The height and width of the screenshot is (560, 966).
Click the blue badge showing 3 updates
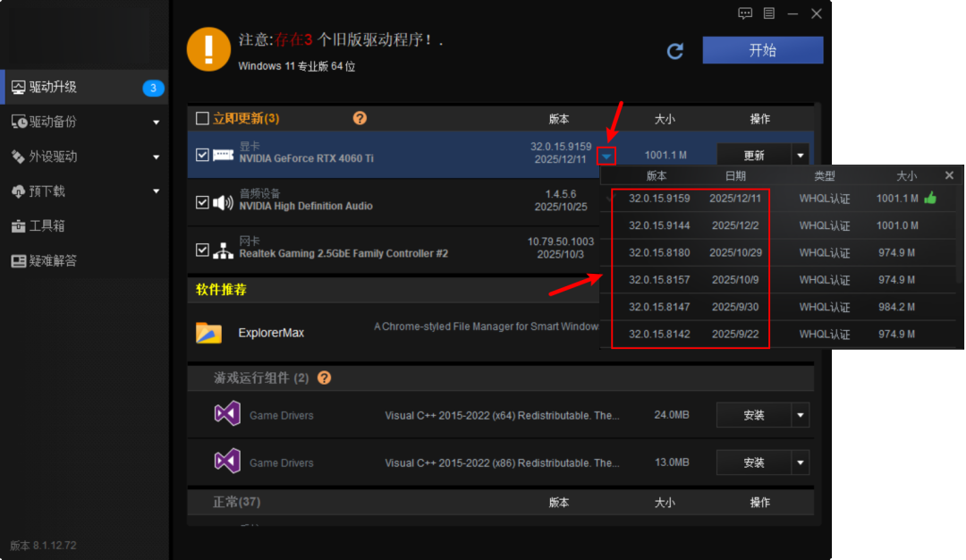pos(154,88)
